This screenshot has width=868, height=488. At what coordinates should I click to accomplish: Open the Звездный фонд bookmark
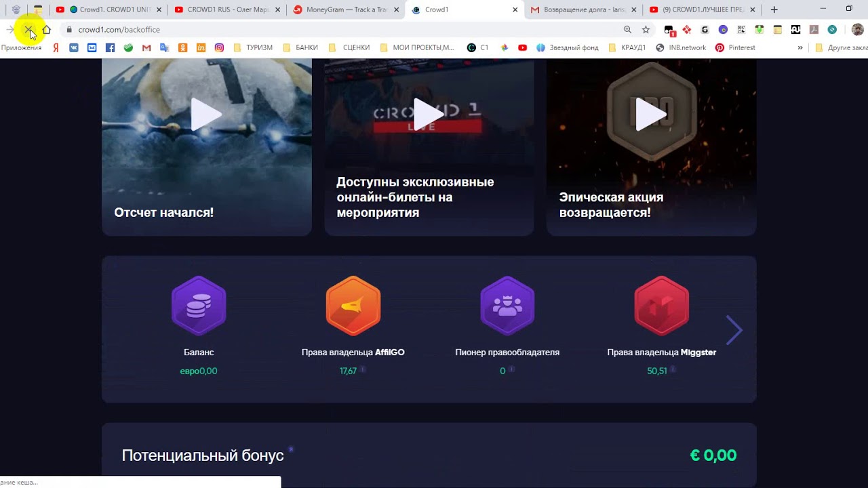point(568,47)
